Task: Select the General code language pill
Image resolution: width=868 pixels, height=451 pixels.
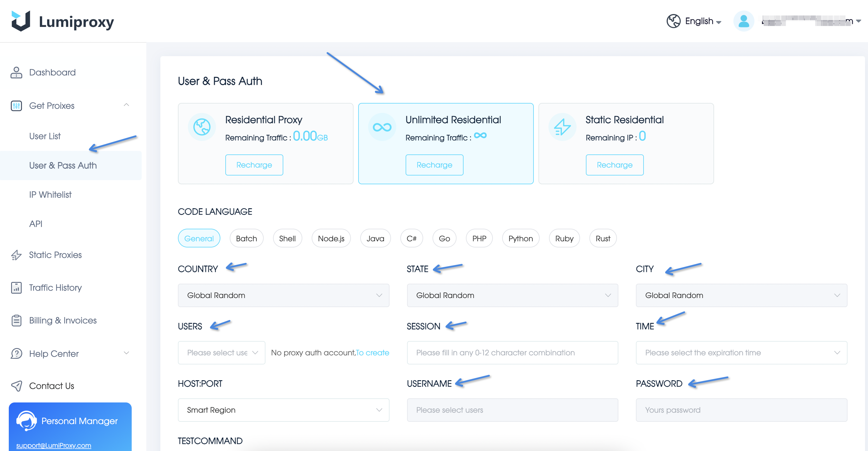Action: pos(199,238)
